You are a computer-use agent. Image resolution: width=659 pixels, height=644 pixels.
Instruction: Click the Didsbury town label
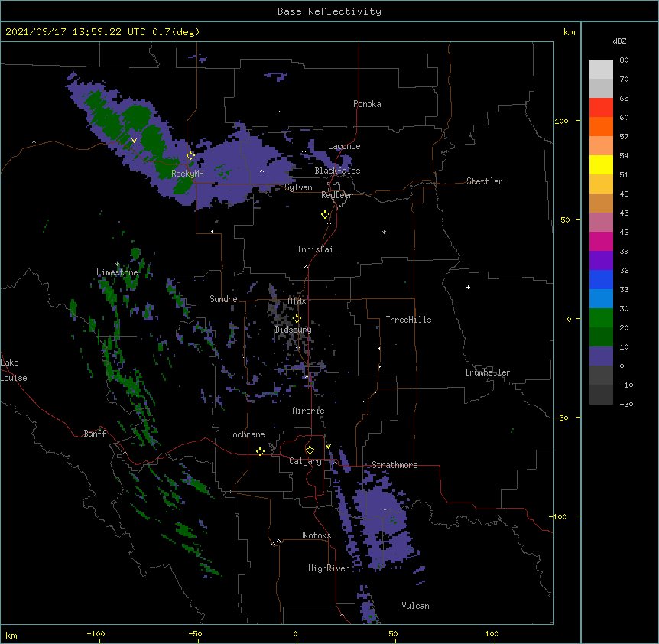294,330
